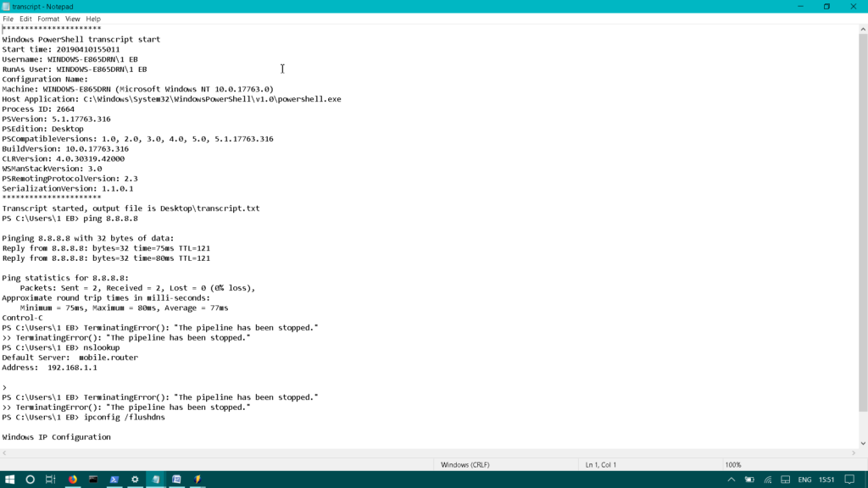
Task: Click the 'Start time: 20190410155011' line
Action: 60,49
